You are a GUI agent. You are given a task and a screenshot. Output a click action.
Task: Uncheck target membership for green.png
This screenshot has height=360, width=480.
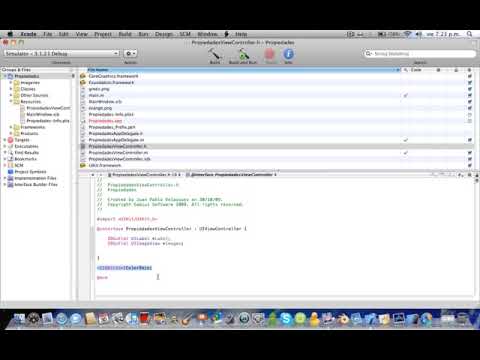470,89
